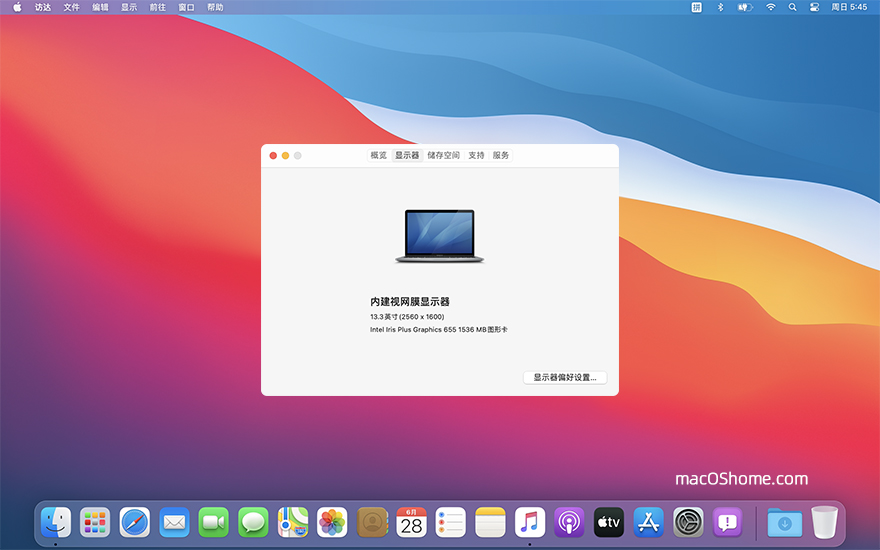Close the About This Mac window

click(x=273, y=155)
